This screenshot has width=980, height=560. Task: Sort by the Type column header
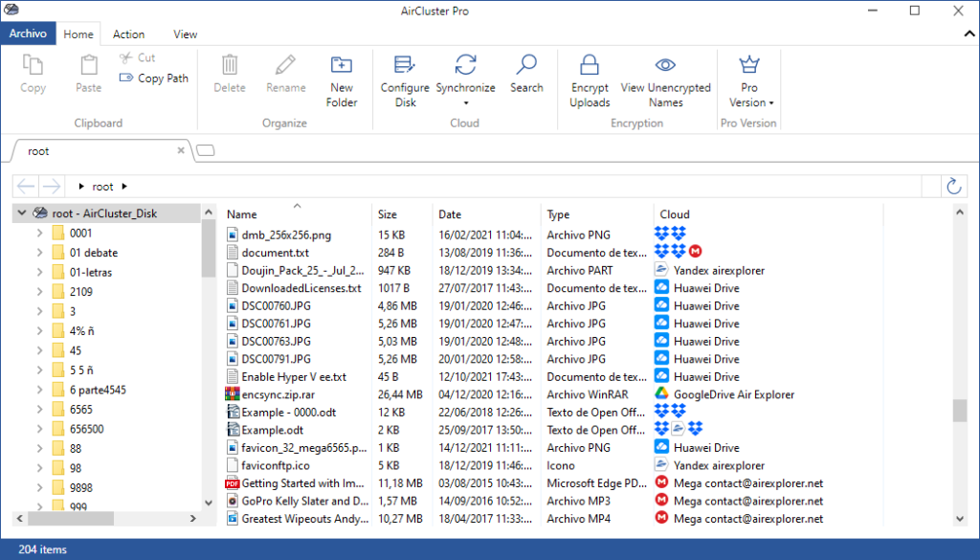(596, 213)
